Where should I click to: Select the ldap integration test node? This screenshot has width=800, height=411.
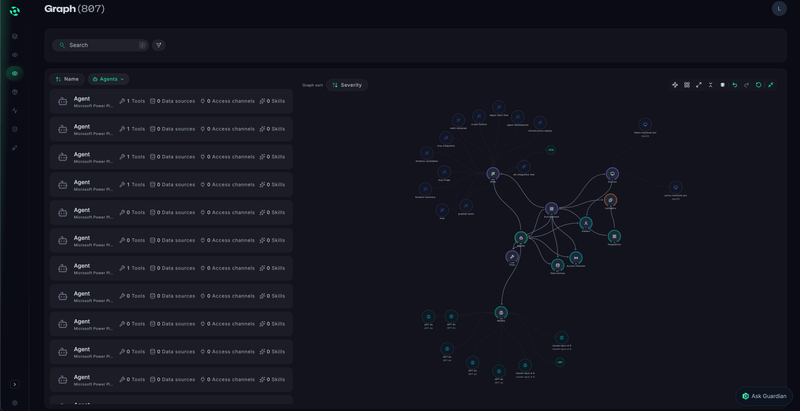[524, 166]
